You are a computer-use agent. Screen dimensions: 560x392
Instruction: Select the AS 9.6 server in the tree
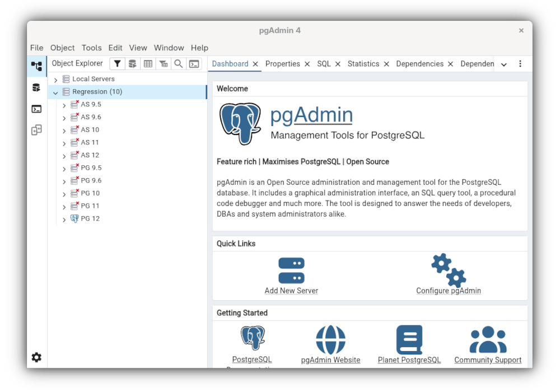pyautogui.click(x=91, y=117)
